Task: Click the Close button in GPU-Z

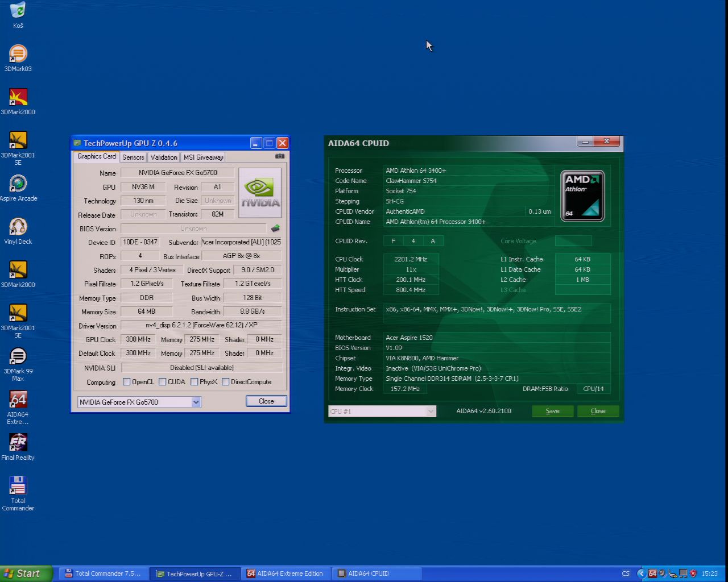Action: [266, 401]
